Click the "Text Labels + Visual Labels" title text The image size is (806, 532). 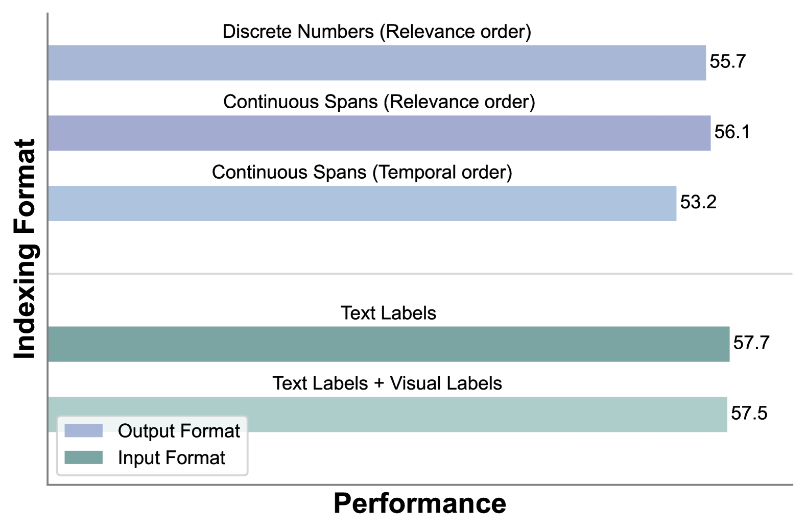(x=387, y=383)
